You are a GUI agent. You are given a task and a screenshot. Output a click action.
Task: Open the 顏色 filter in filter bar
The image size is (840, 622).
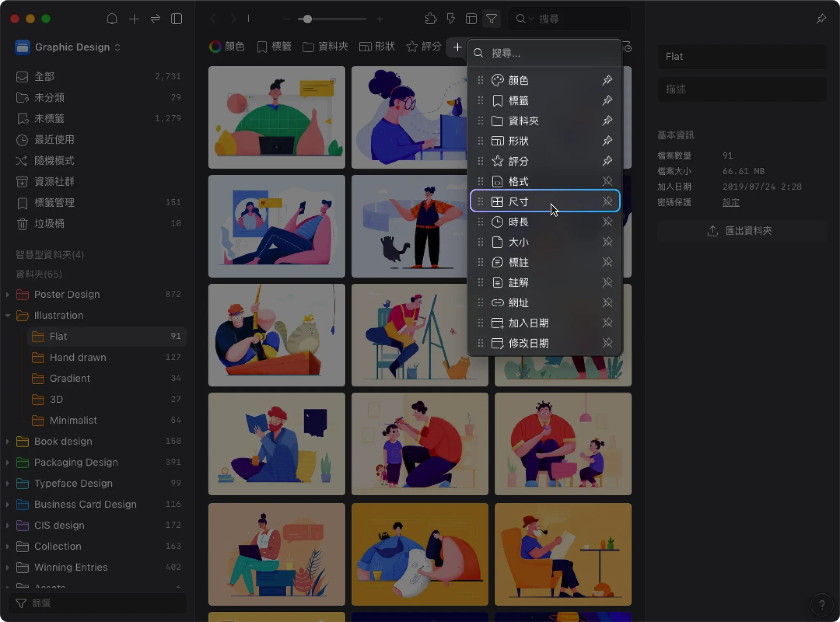[x=227, y=47]
